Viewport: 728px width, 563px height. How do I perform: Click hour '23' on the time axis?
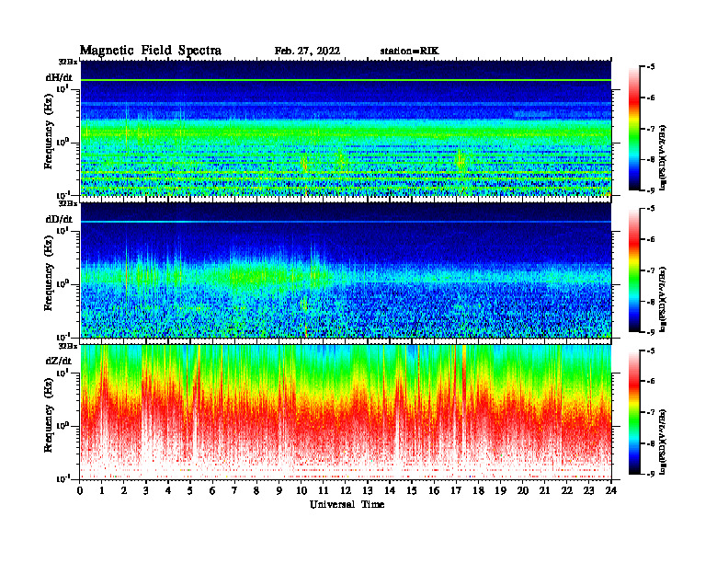(x=588, y=490)
